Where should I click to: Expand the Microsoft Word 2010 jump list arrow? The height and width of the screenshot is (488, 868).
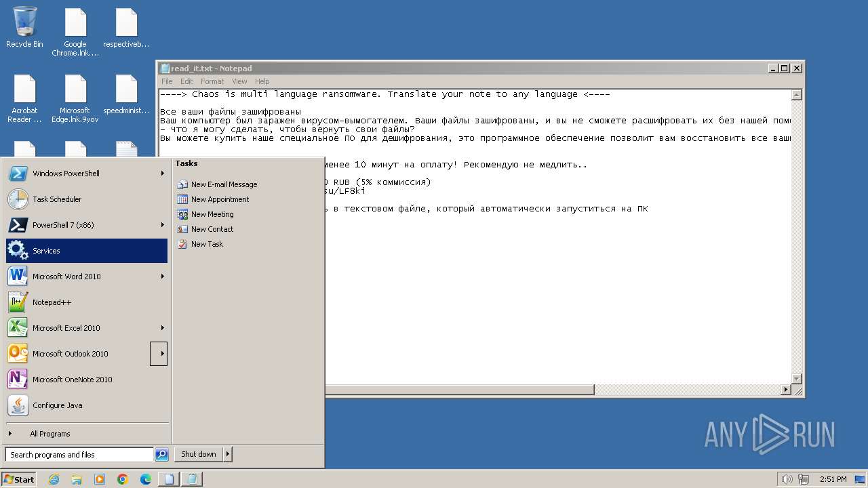pyautogui.click(x=162, y=277)
